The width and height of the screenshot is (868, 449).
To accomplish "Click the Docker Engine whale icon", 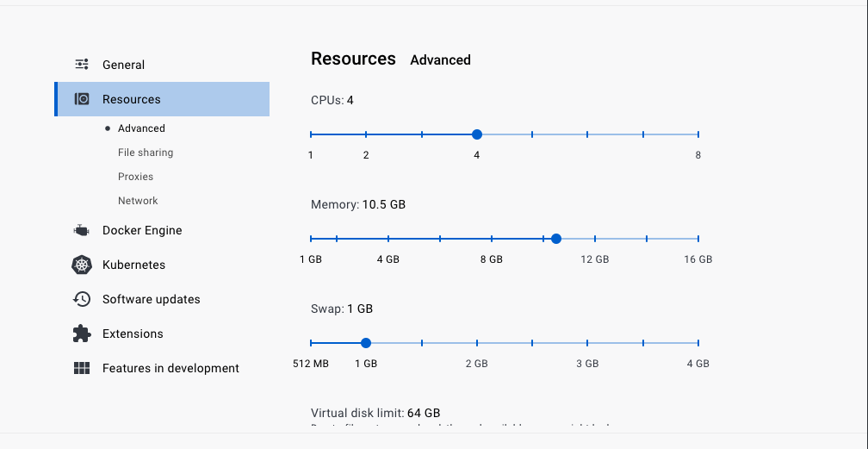I will click(x=82, y=230).
